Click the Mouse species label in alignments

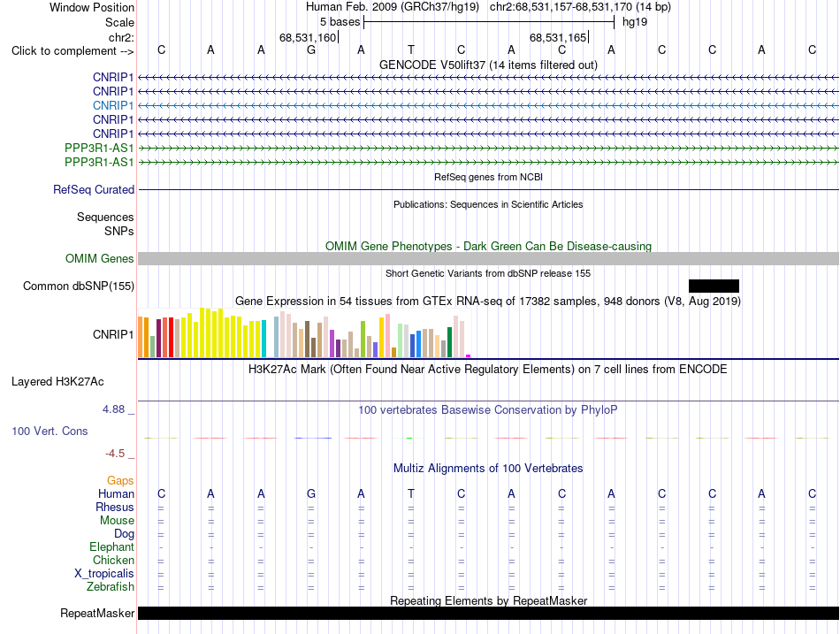coord(117,521)
